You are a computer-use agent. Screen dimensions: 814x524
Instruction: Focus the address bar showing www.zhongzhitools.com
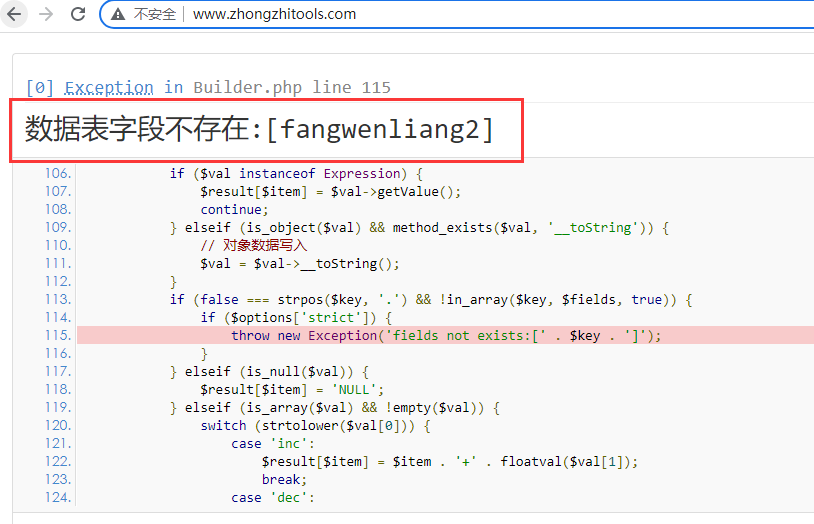click(274, 15)
